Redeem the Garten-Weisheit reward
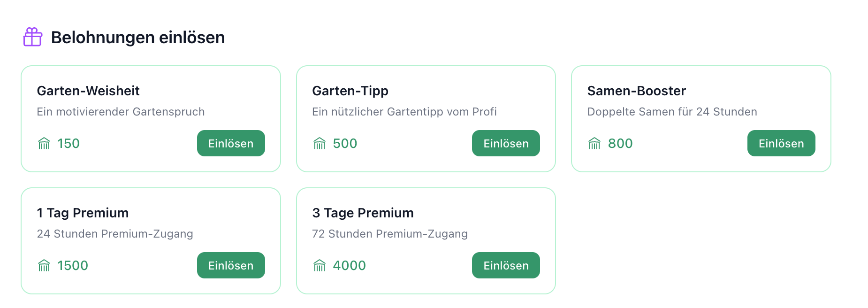Image resolution: width=868 pixels, height=308 pixels. pyautogui.click(x=231, y=143)
